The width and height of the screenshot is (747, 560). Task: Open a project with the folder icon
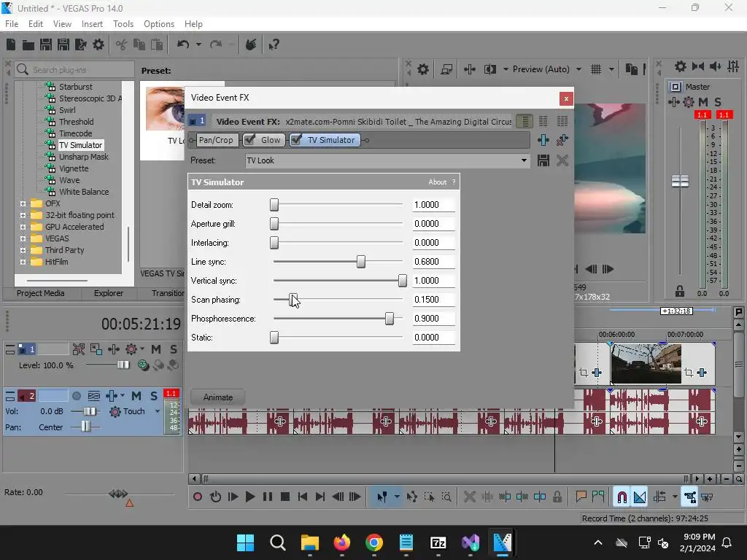click(x=28, y=44)
